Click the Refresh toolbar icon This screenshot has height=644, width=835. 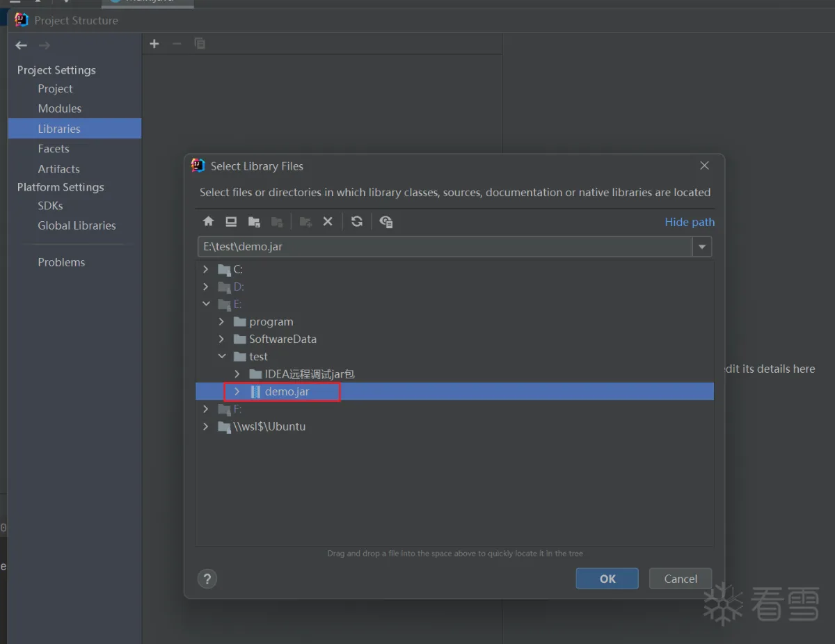coord(357,221)
